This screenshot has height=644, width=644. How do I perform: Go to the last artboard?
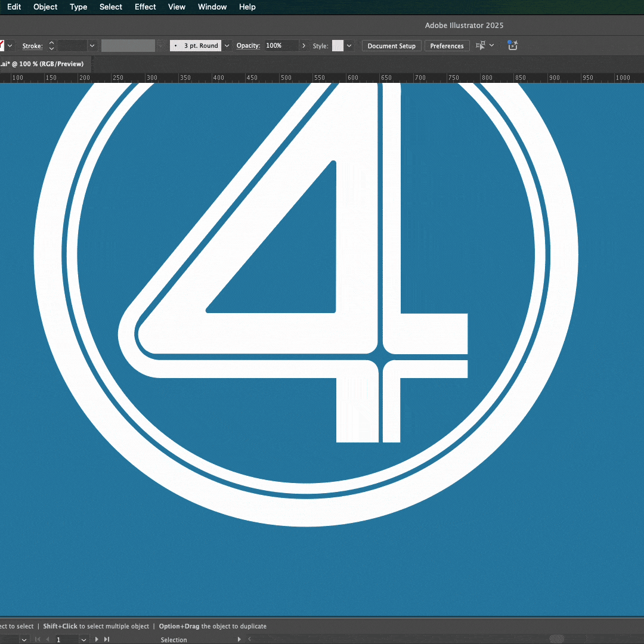(x=107, y=639)
